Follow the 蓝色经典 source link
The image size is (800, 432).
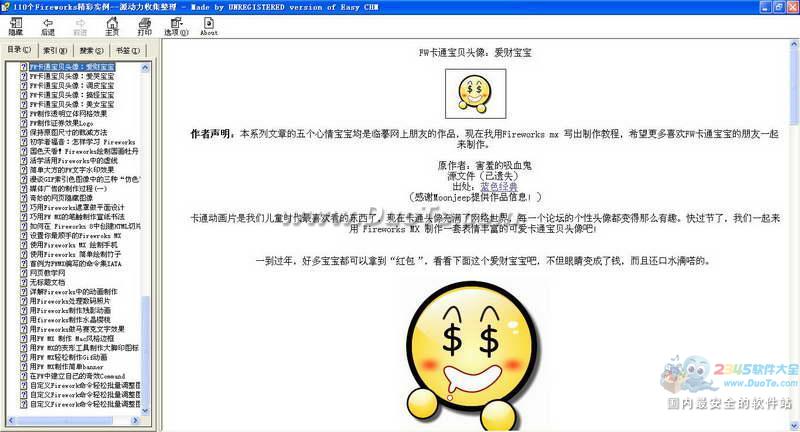[498, 187]
